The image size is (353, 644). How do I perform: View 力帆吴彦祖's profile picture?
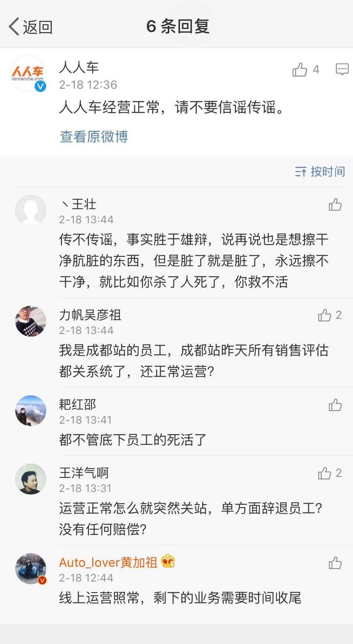pos(31,321)
